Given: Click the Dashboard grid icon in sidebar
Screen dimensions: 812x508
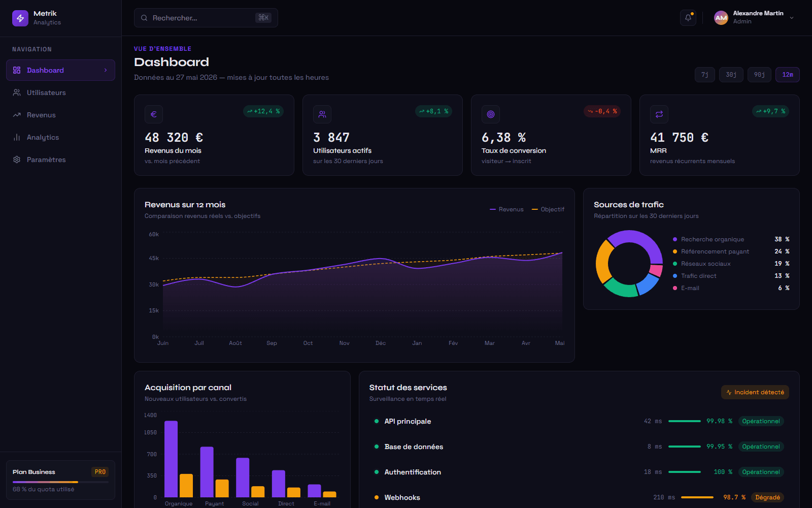Looking at the screenshot, I should click(17, 70).
